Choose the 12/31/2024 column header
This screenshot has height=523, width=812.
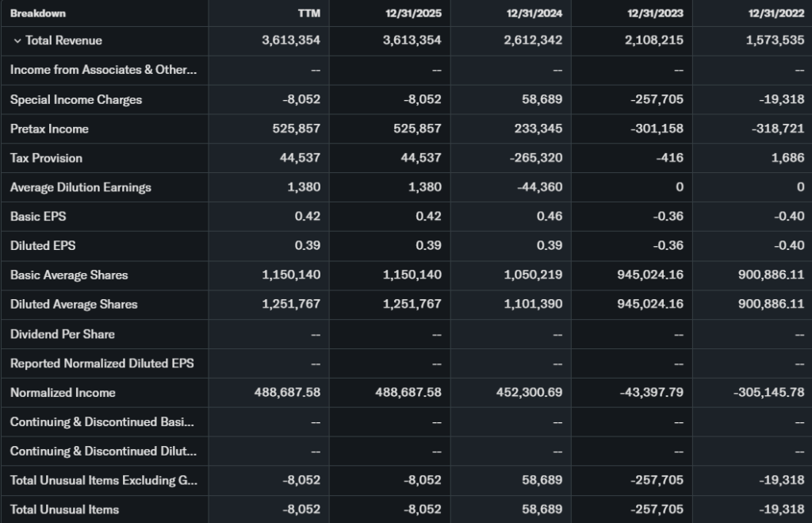(x=535, y=13)
